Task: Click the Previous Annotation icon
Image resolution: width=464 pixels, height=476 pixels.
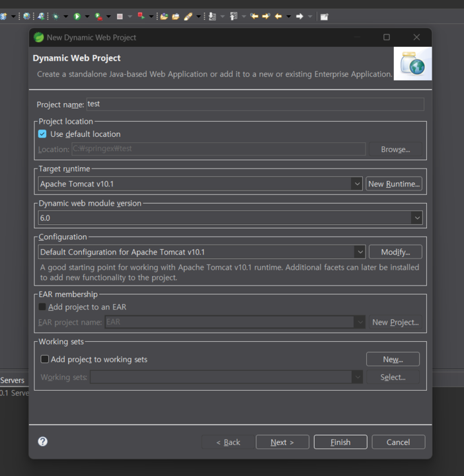Action: click(234, 17)
